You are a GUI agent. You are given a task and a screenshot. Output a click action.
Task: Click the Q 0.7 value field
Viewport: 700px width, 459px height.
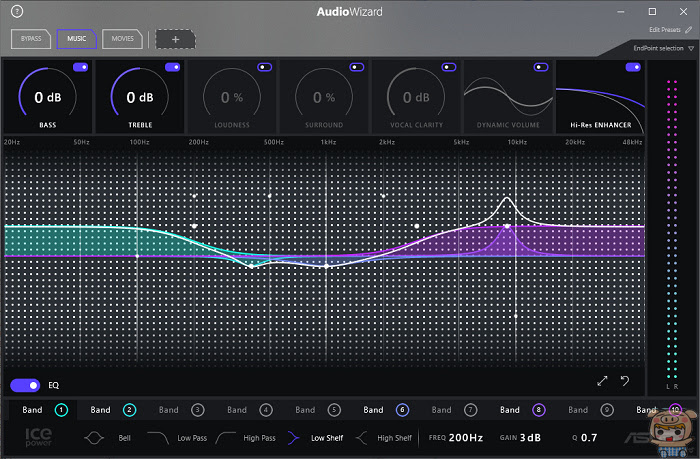(589, 438)
